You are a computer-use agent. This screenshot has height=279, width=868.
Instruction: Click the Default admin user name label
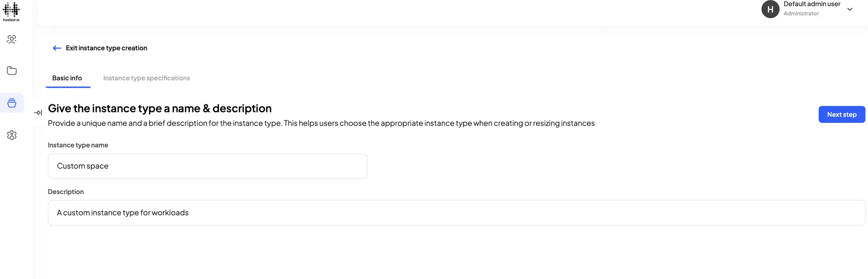[812, 4]
